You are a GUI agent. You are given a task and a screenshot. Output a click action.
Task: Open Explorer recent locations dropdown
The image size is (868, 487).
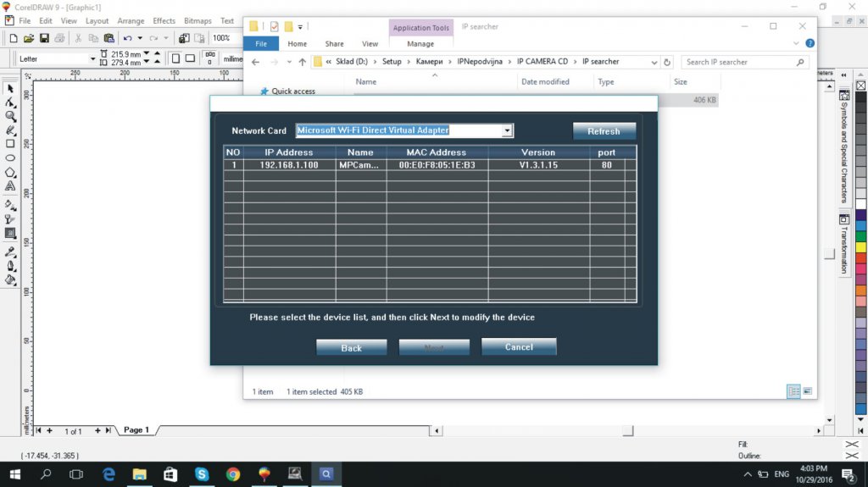click(289, 62)
